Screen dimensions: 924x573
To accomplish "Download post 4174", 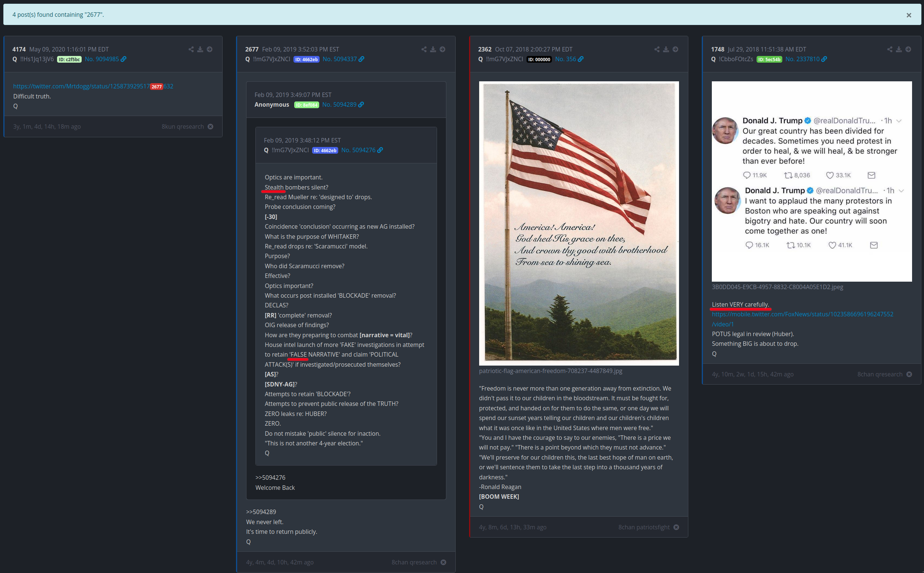I will tap(200, 49).
